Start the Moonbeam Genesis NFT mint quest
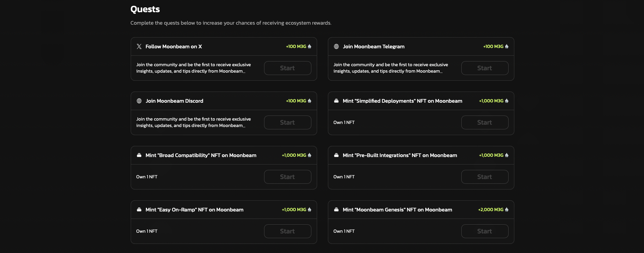 click(485, 231)
